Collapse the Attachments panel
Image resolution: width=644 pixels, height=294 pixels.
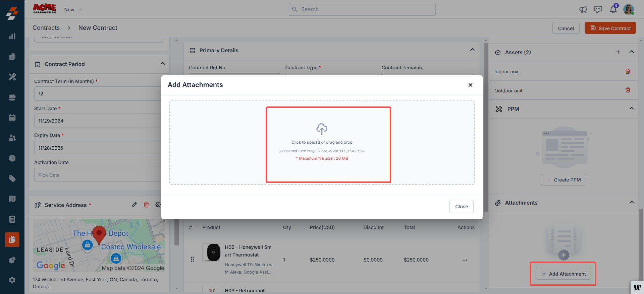(631, 202)
